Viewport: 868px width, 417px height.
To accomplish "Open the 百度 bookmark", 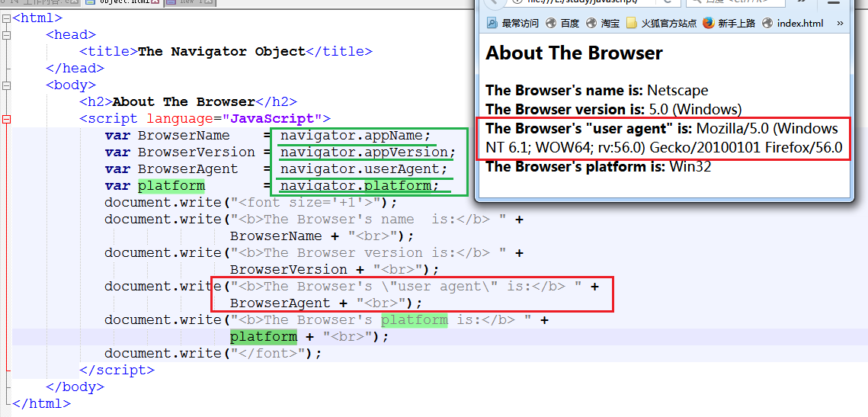I will coord(562,24).
